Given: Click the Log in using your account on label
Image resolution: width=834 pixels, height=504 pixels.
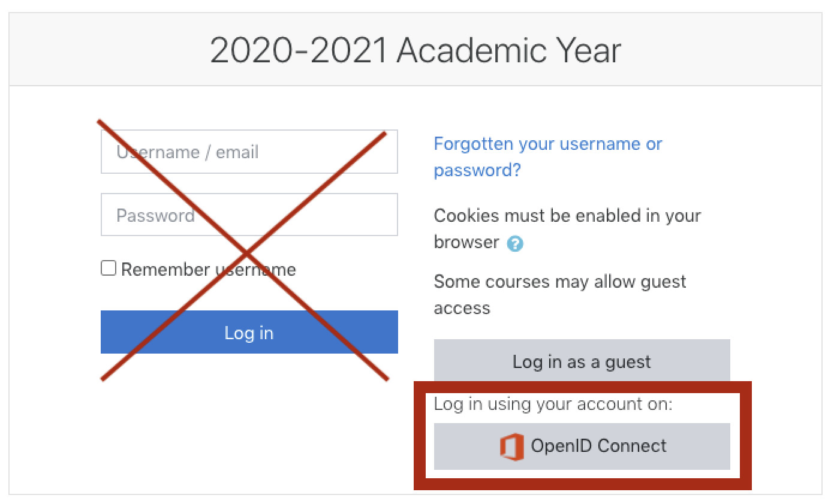Looking at the screenshot, I should pos(553,404).
